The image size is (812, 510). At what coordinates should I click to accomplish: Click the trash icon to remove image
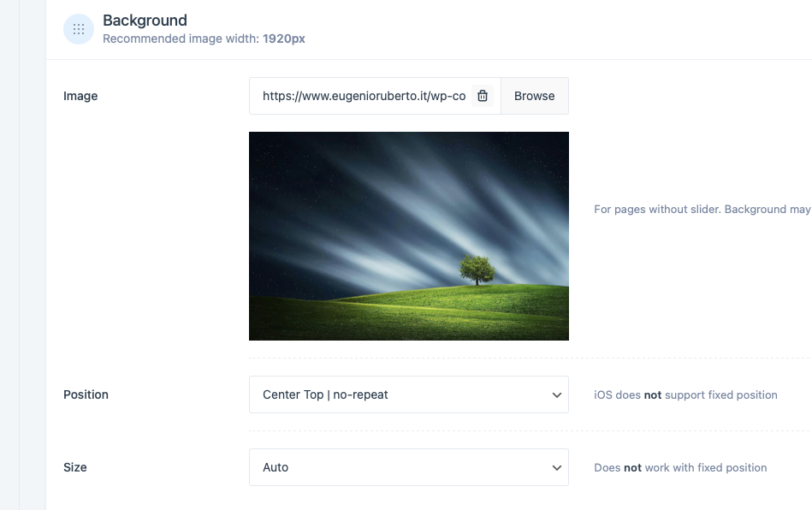coord(483,96)
